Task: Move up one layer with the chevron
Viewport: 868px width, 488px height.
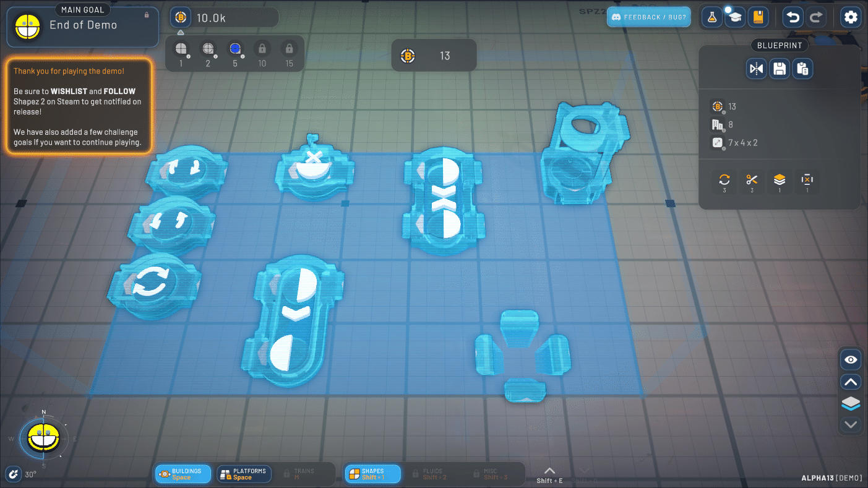Action: pyautogui.click(x=851, y=382)
